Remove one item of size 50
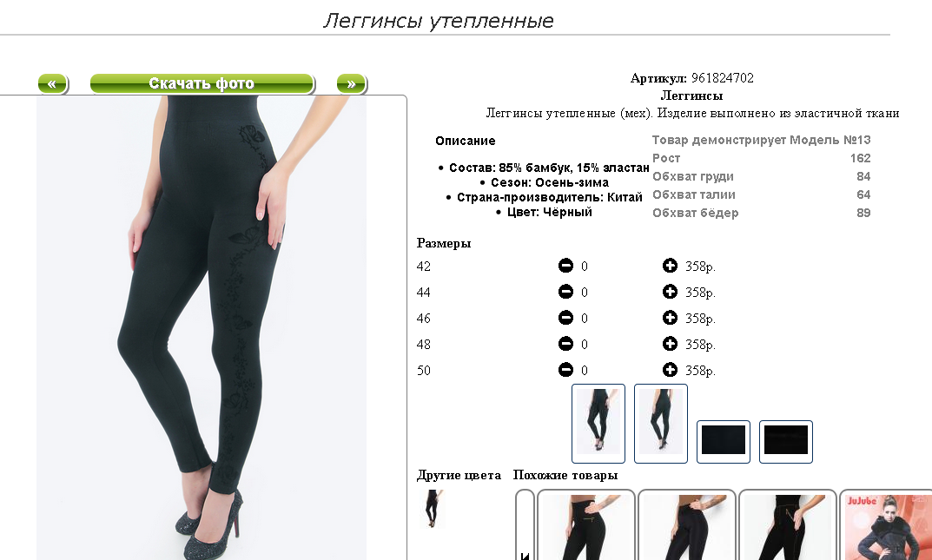This screenshot has height=560, width=932. [565, 370]
